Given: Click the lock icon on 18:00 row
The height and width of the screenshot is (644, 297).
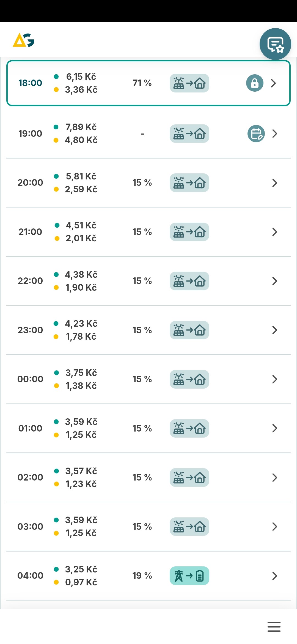Looking at the screenshot, I should [255, 83].
